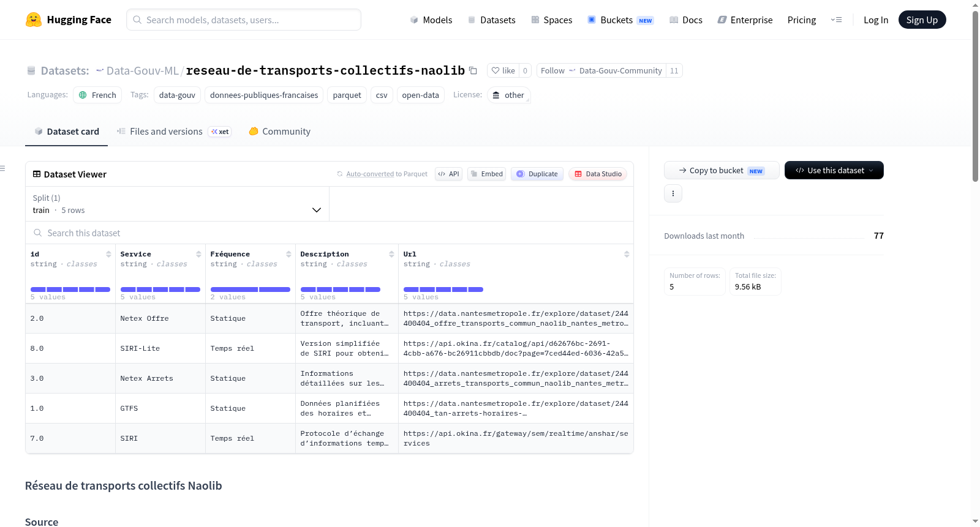This screenshot has height=527, width=980.
Task: Open the left sidebar menu icon
Action: click(2, 168)
